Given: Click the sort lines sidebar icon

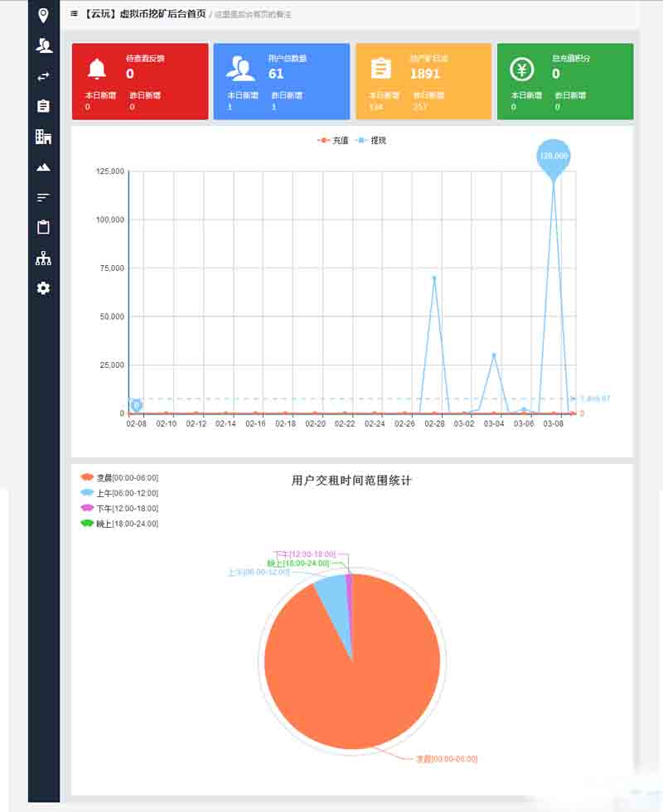Looking at the screenshot, I should [43, 197].
